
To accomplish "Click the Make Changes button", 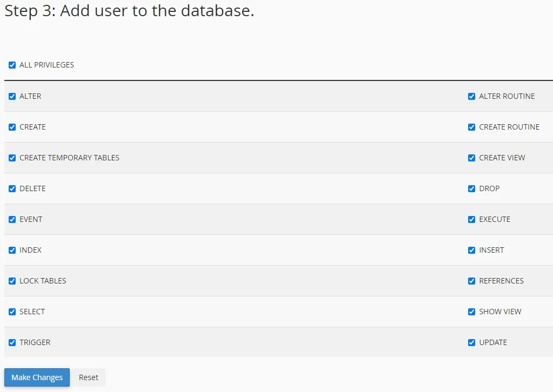I will 37,377.
